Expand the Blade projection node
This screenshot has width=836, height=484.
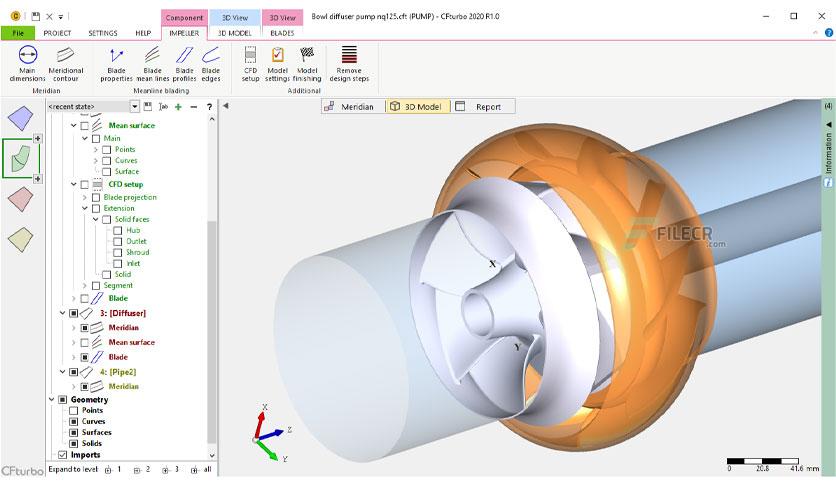(84, 197)
